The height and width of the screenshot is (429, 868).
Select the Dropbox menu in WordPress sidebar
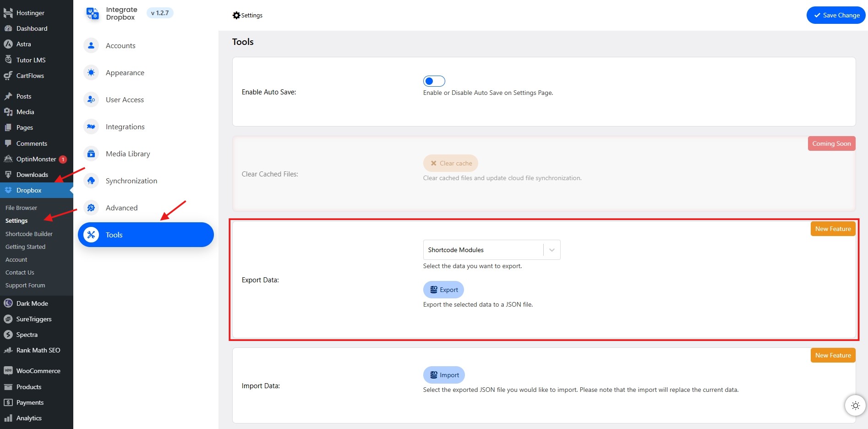[37, 190]
